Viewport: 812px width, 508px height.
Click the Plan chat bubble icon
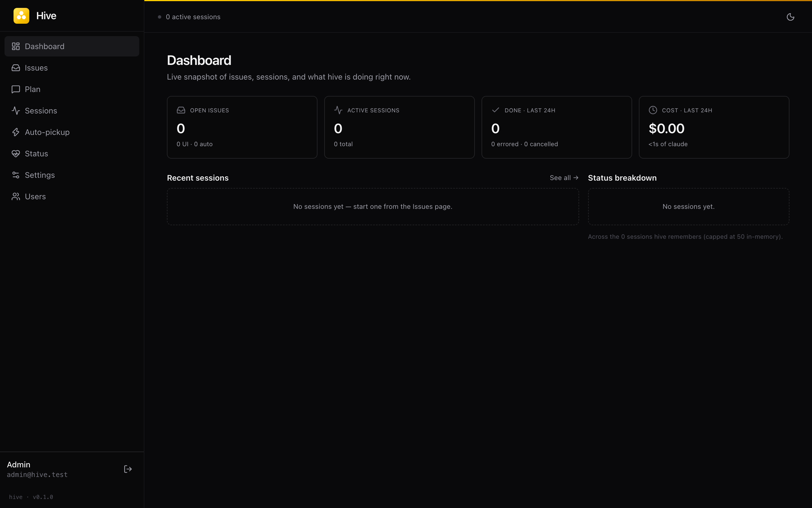tap(16, 89)
